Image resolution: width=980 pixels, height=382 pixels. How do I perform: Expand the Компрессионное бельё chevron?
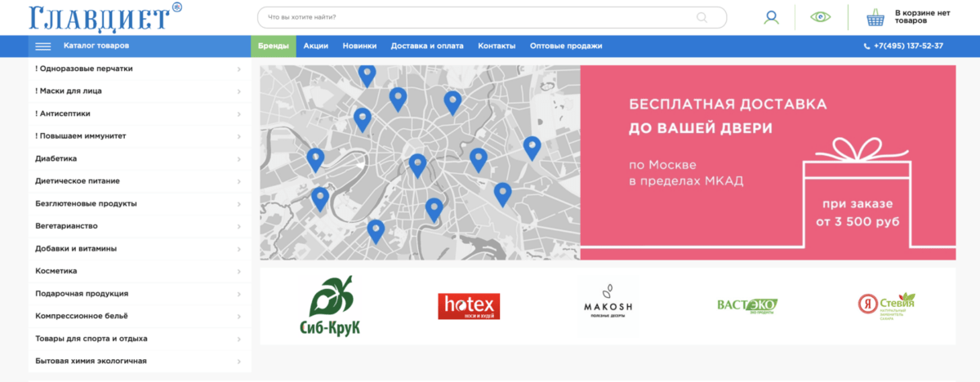pos(238,316)
